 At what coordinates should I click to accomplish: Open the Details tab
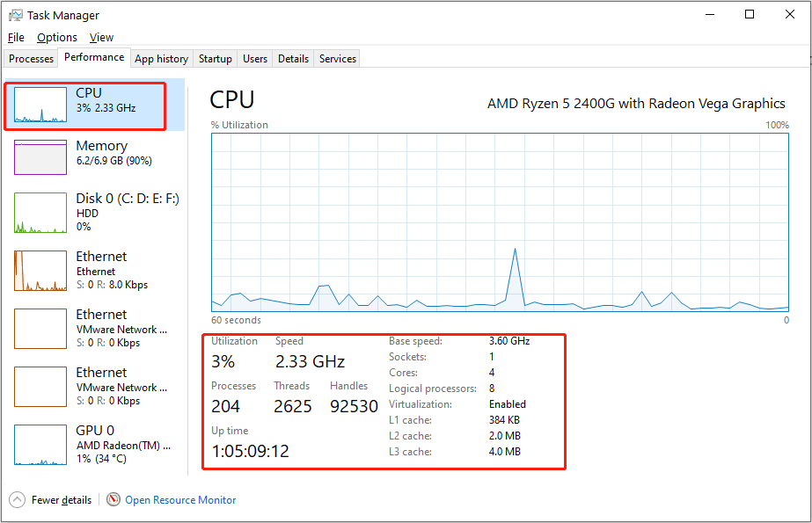point(293,59)
